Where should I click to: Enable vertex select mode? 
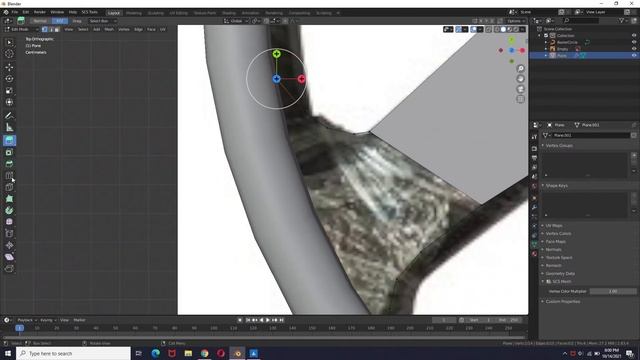[45, 29]
